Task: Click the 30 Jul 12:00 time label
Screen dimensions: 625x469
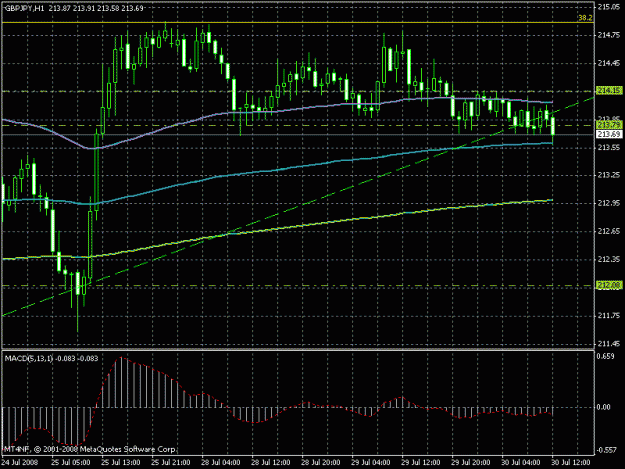Action: pos(571,463)
